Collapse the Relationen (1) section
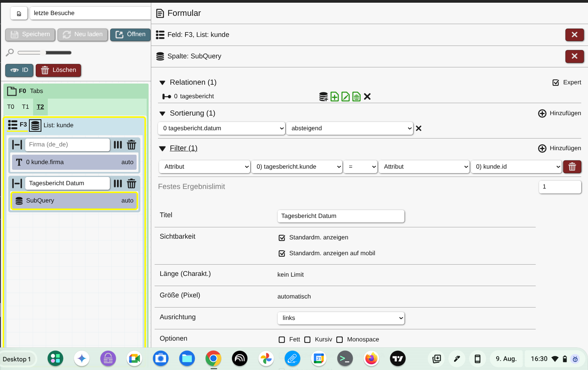 [163, 82]
